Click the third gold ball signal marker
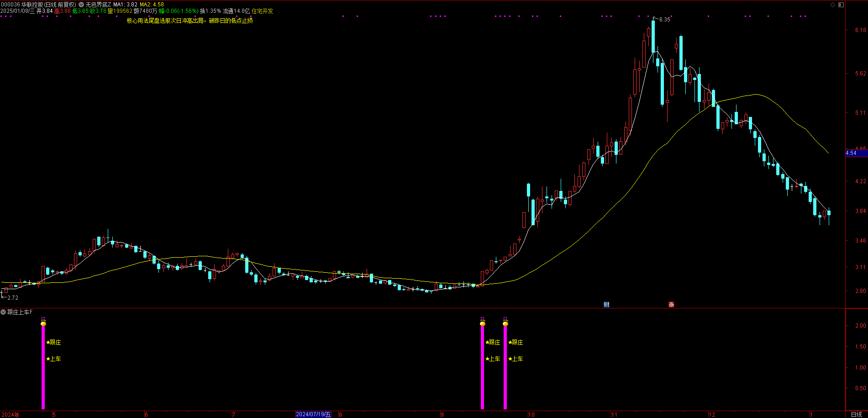This screenshot has height=418, width=868. [x=505, y=323]
